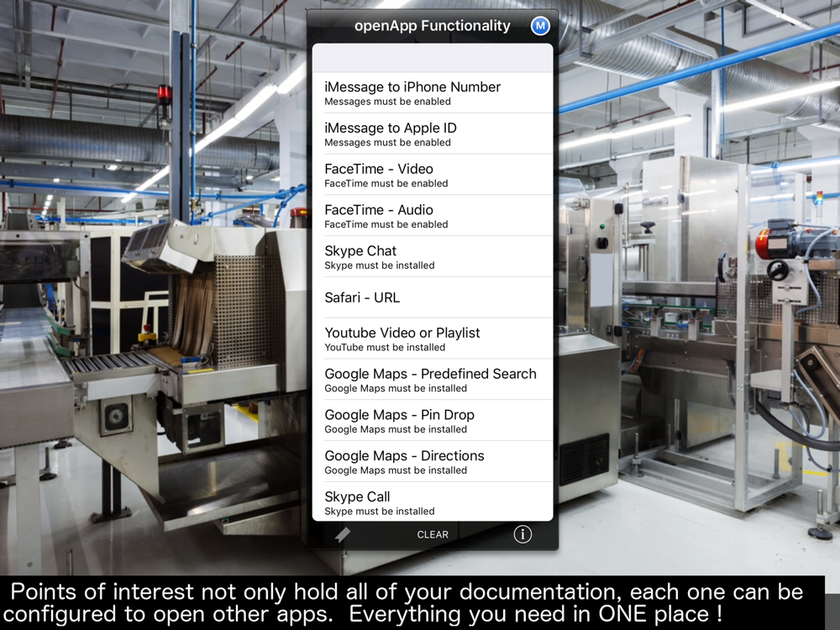Tap the CLEAR button
Screen dimensions: 840x630
click(x=433, y=534)
